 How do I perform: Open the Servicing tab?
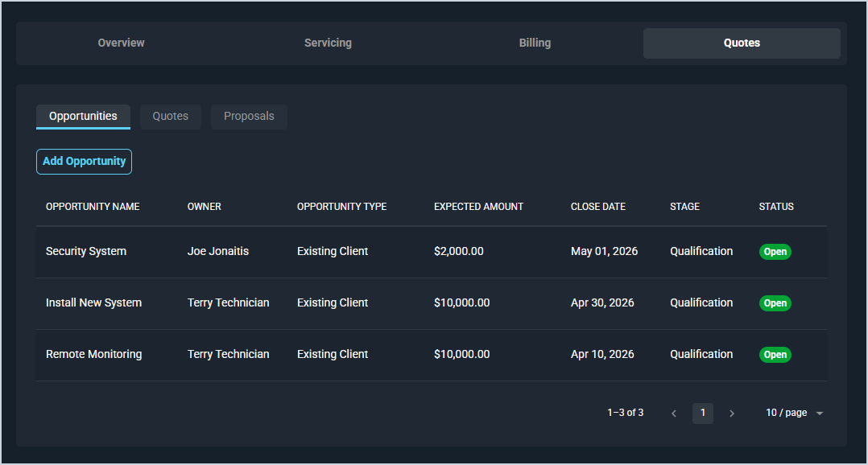[328, 43]
